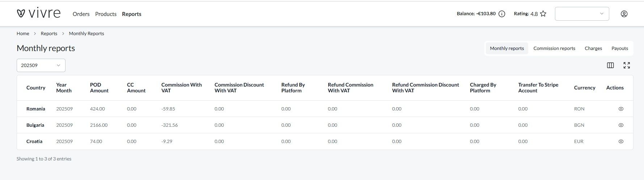Viewport: 644px width, 180px height.
Task: Switch to Commission reports tab
Action: pos(554,48)
